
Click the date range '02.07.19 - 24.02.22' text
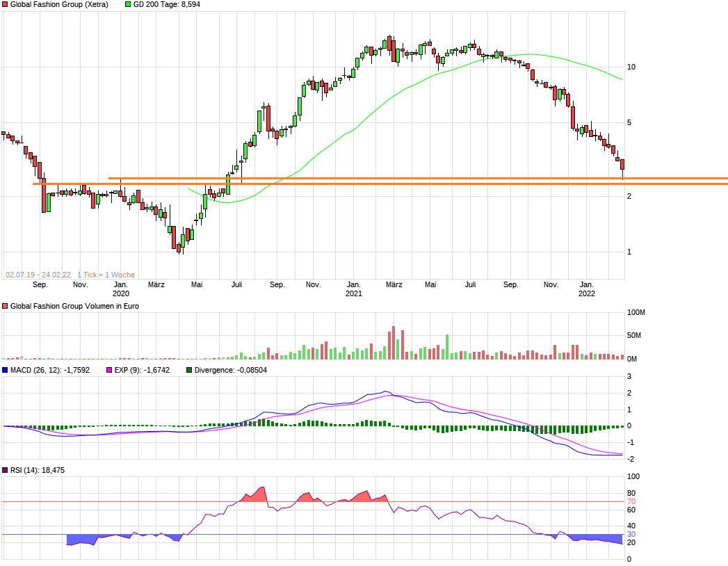point(38,275)
